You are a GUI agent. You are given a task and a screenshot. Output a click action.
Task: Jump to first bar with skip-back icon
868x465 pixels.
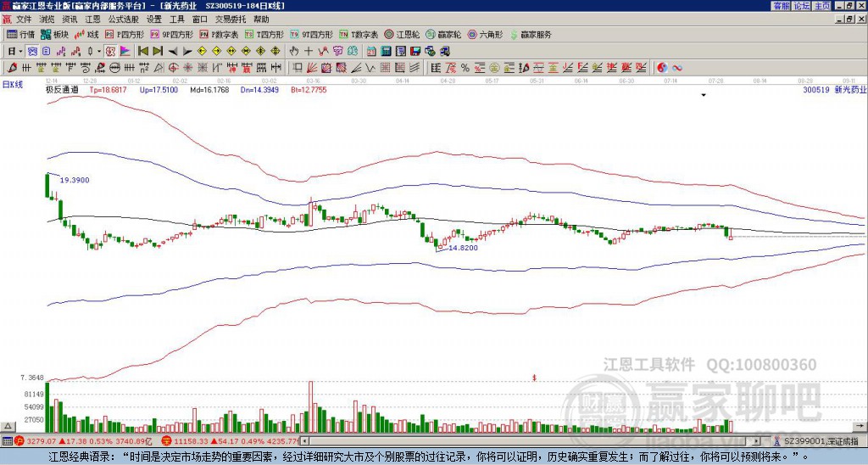(x=143, y=52)
